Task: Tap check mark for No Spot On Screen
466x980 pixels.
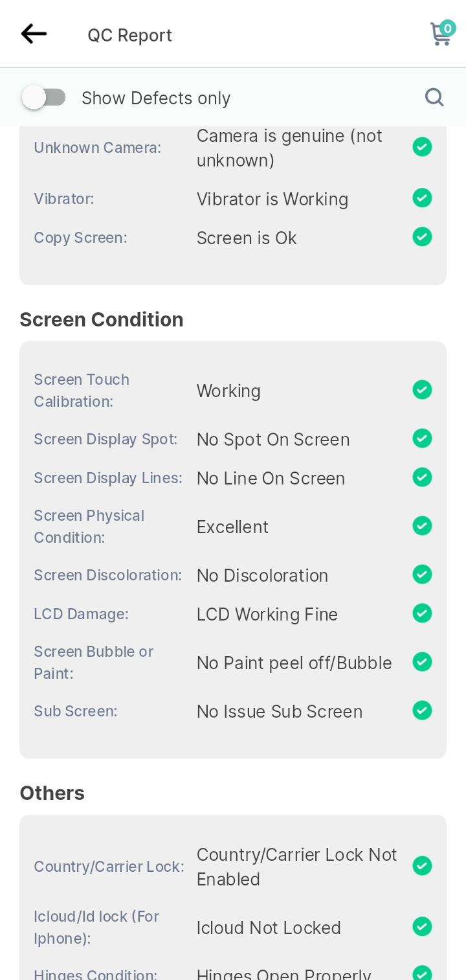Action: tap(422, 439)
